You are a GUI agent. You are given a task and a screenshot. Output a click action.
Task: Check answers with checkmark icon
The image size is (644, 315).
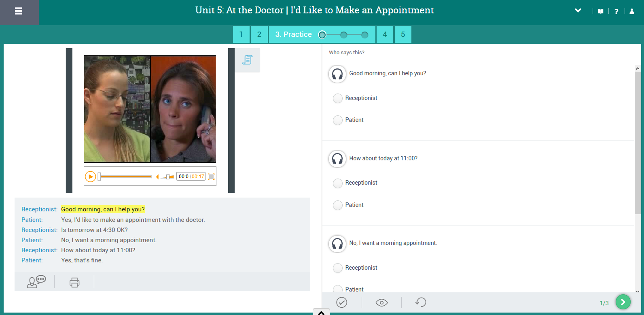coord(342,302)
